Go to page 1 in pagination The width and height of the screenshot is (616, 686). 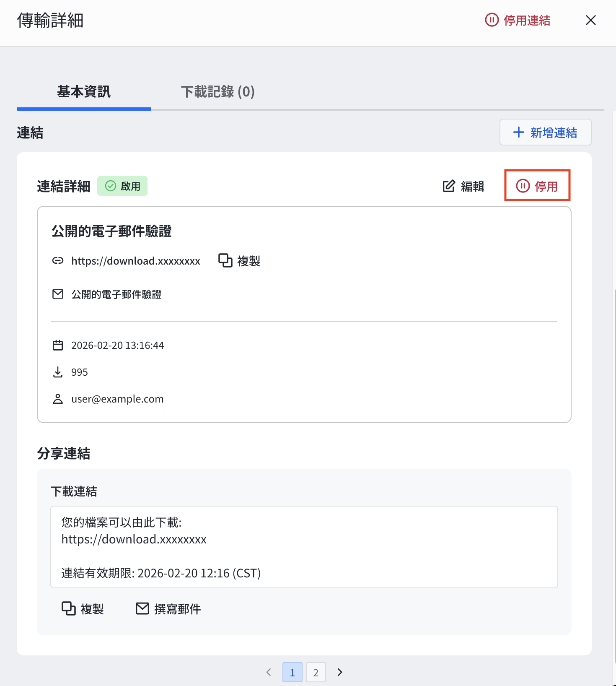pos(292,672)
